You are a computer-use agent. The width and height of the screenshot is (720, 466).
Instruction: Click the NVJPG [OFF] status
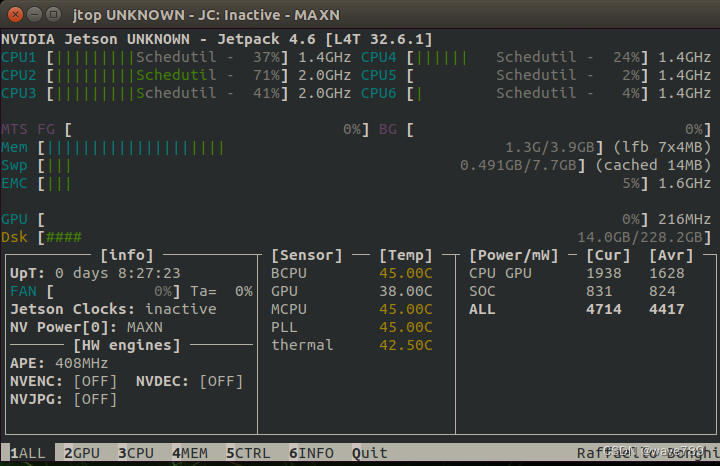tap(96, 399)
